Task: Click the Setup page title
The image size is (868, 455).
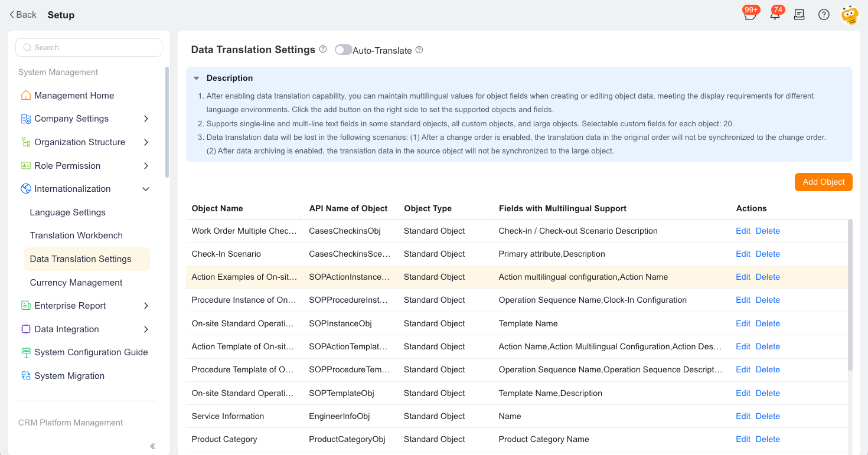Action: coord(61,15)
